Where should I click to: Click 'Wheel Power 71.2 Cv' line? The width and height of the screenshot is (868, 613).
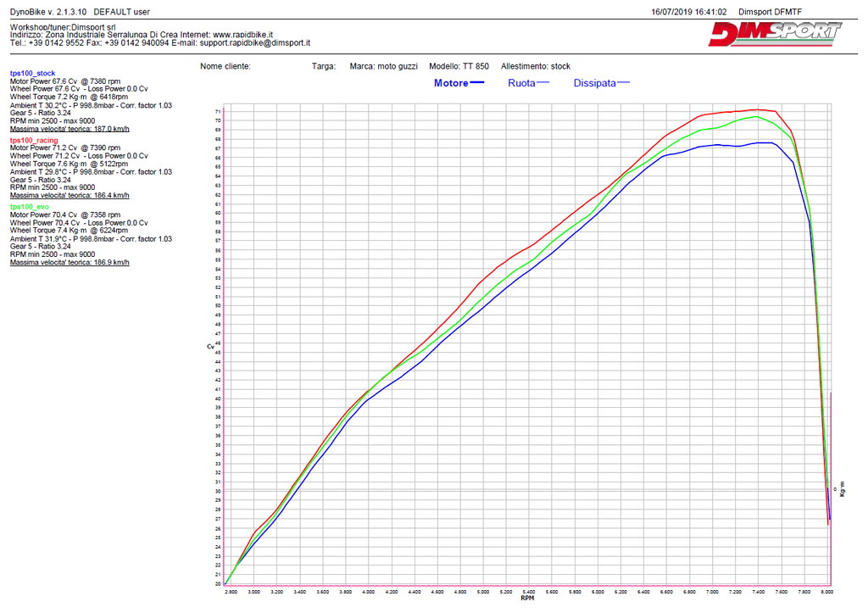(x=79, y=156)
